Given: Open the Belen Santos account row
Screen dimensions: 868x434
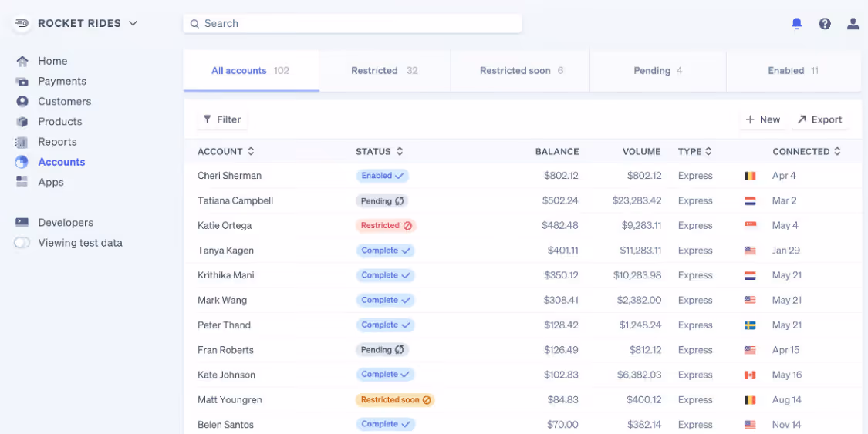Looking at the screenshot, I should [522, 425].
